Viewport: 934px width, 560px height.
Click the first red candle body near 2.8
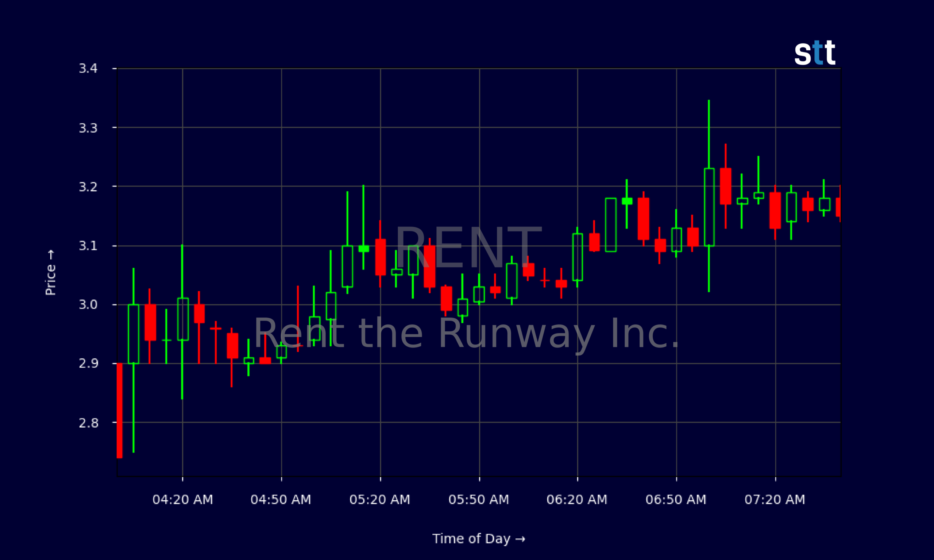[120, 411]
